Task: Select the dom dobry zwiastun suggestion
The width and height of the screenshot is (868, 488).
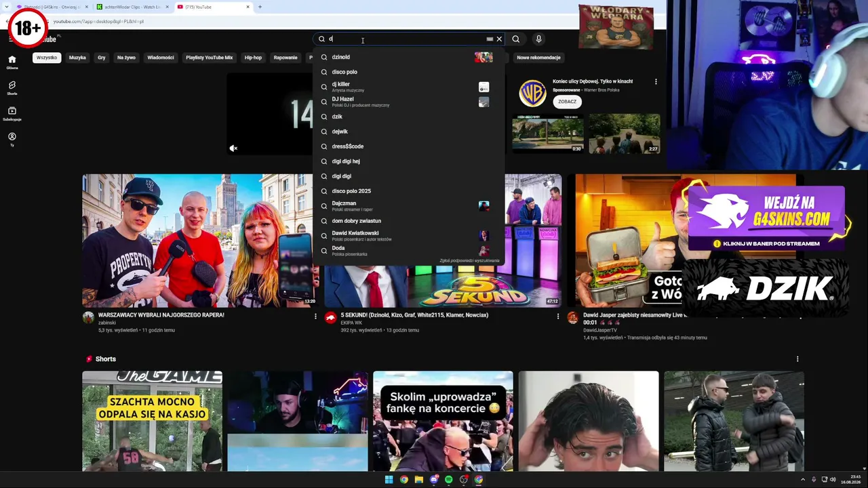Action: pyautogui.click(x=409, y=221)
